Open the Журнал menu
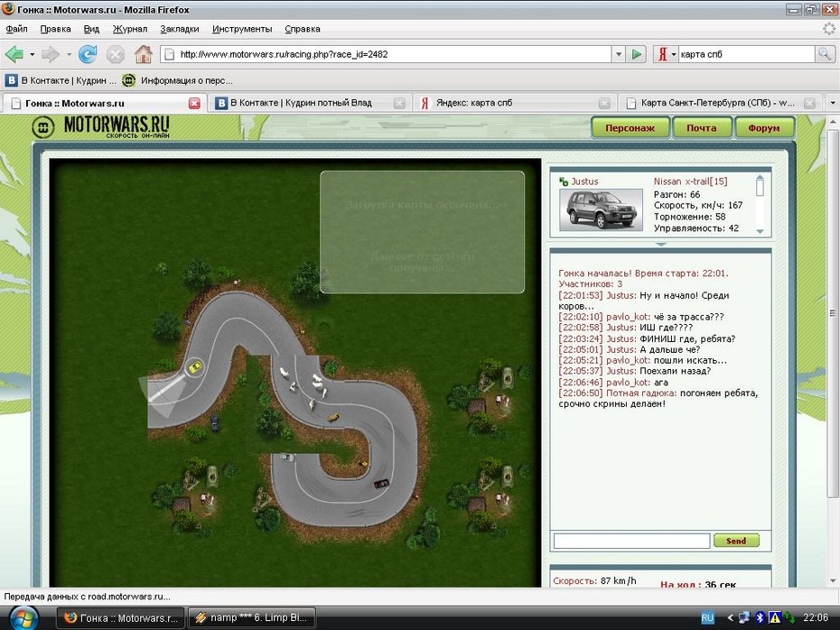 (130, 29)
